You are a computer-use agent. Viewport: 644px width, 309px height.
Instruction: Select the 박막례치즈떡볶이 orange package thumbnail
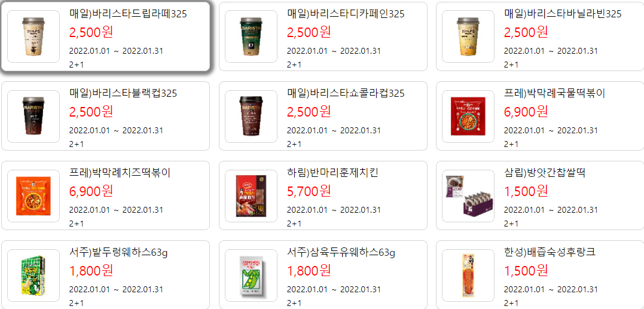coord(33,196)
